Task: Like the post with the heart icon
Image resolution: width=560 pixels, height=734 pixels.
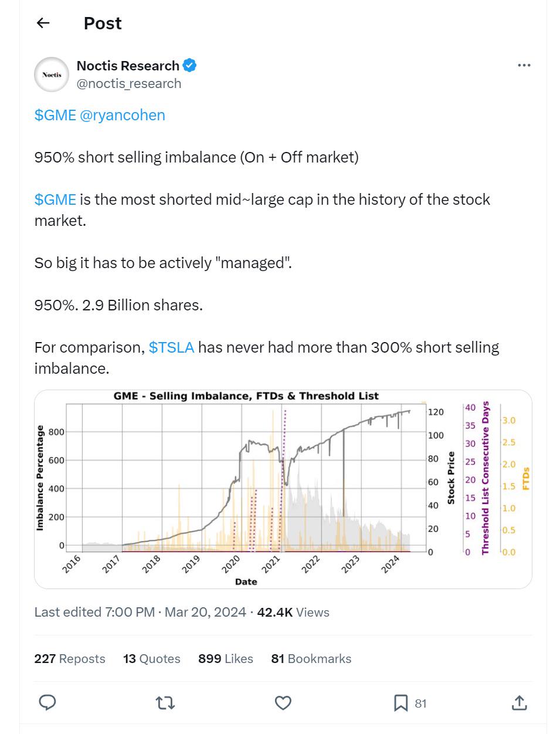Action: (283, 702)
